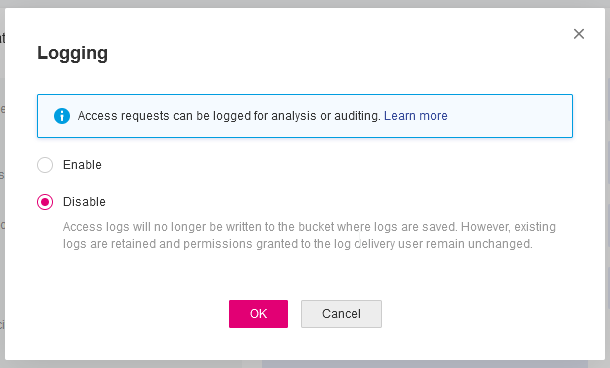
Task: Click the 'Access requests can be logged' banner text
Action: click(229, 116)
